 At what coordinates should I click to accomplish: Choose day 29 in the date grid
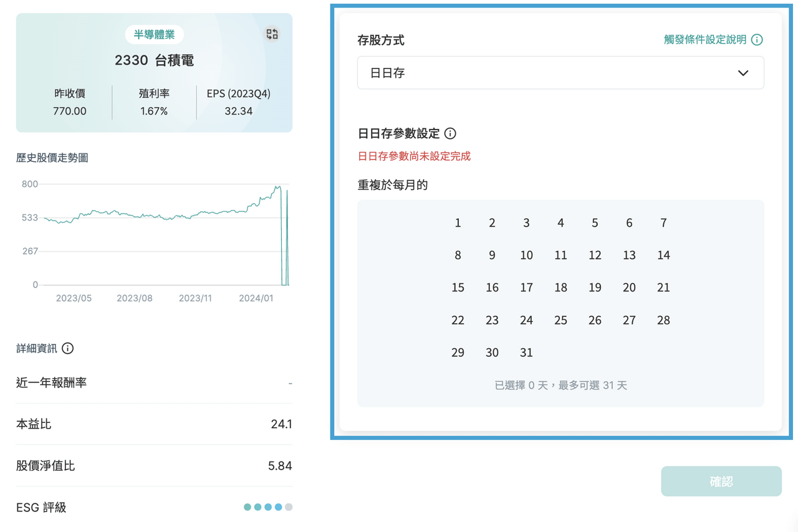[458, 353]
